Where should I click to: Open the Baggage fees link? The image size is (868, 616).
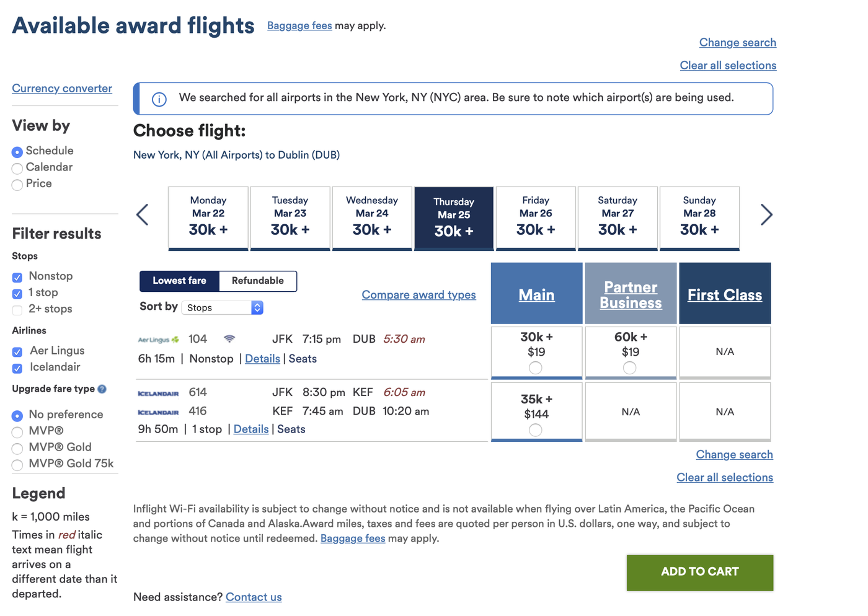299,25
